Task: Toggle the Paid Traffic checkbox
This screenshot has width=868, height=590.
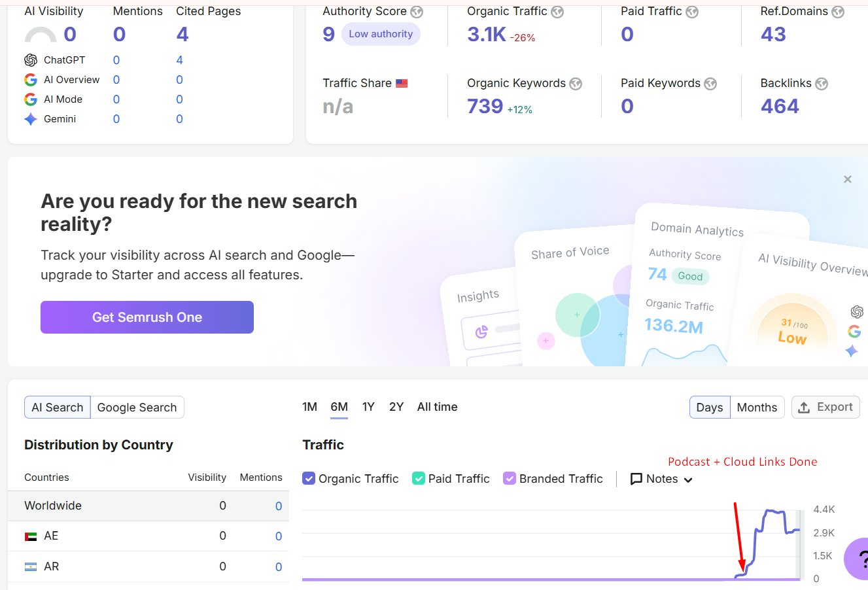Action: (419, 479)
